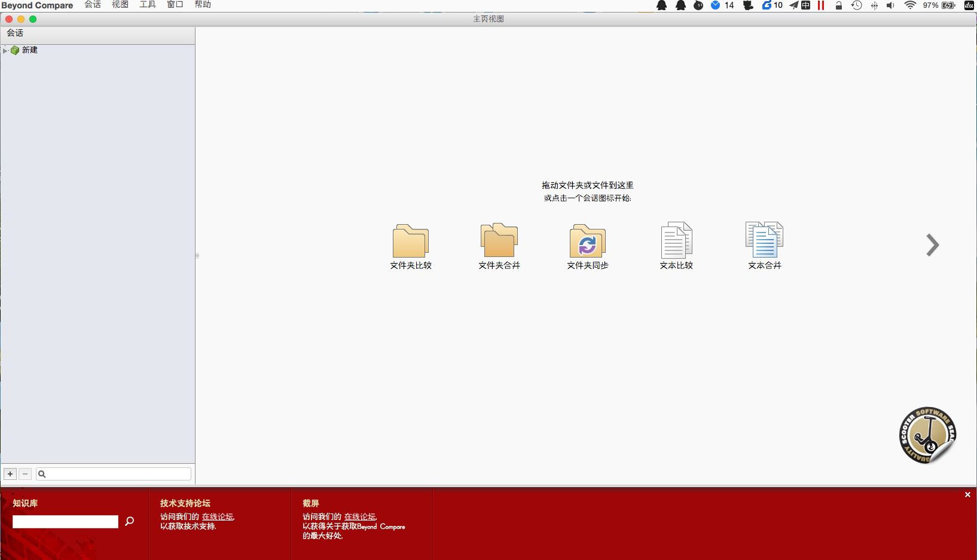Click the 知识库 heading text
This screenshot has height=560, width=977.
tap(25, 503)
